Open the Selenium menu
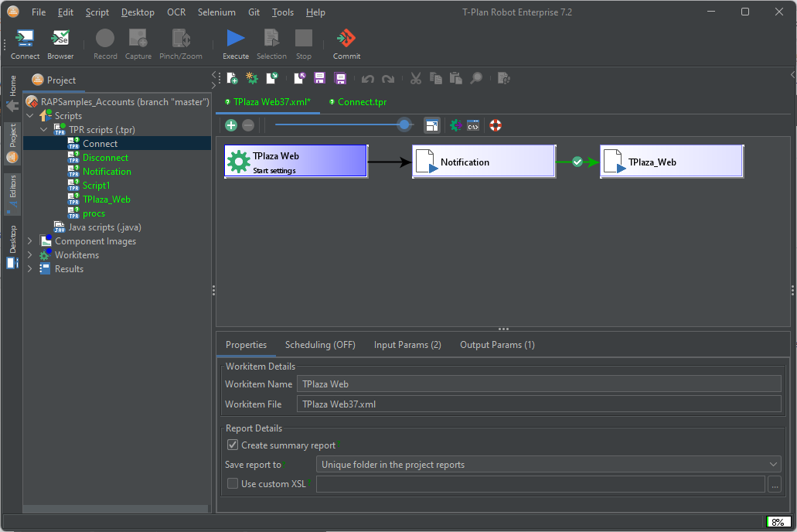The image size is (797, 532). pos(216,12)
